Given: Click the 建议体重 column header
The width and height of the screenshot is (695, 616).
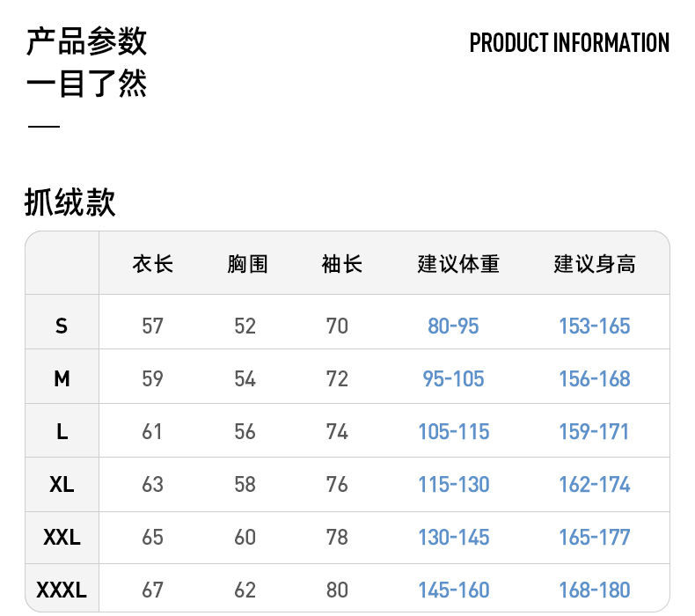Looking at the screenshot, I should pos(458,264).
